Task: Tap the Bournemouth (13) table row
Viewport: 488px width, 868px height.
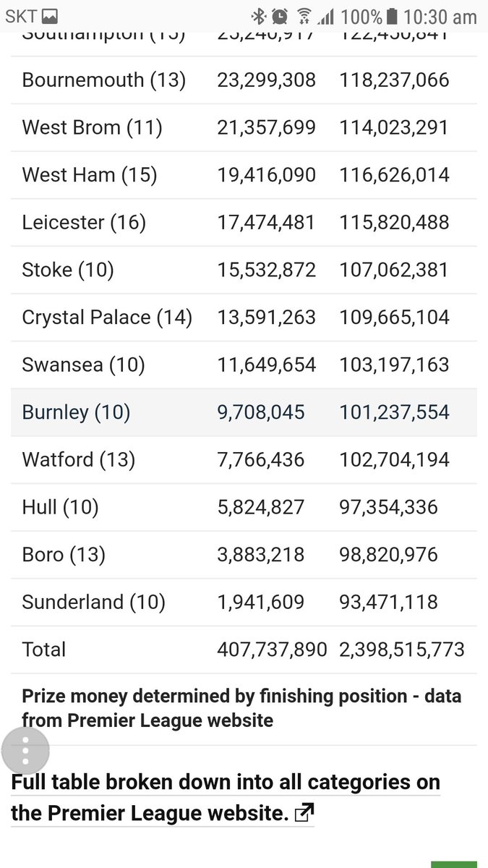Action: (244, 80)
